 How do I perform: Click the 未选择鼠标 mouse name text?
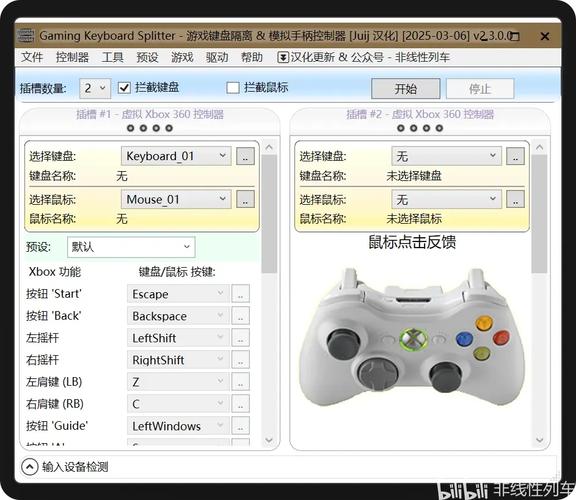(414, 219)
